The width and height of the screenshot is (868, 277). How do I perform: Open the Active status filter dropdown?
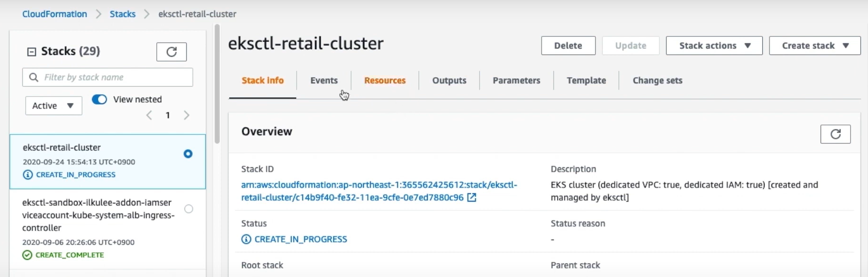click(54, 106)
